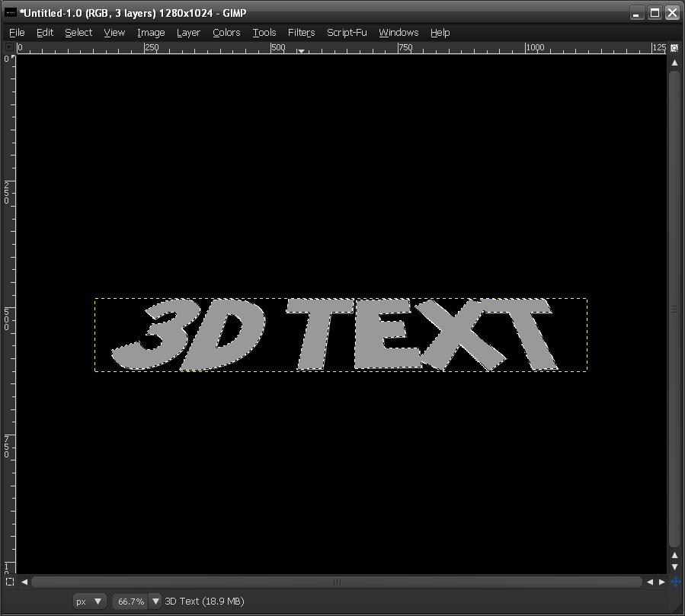Open the Help menu
685x616 pixels.
440,32
